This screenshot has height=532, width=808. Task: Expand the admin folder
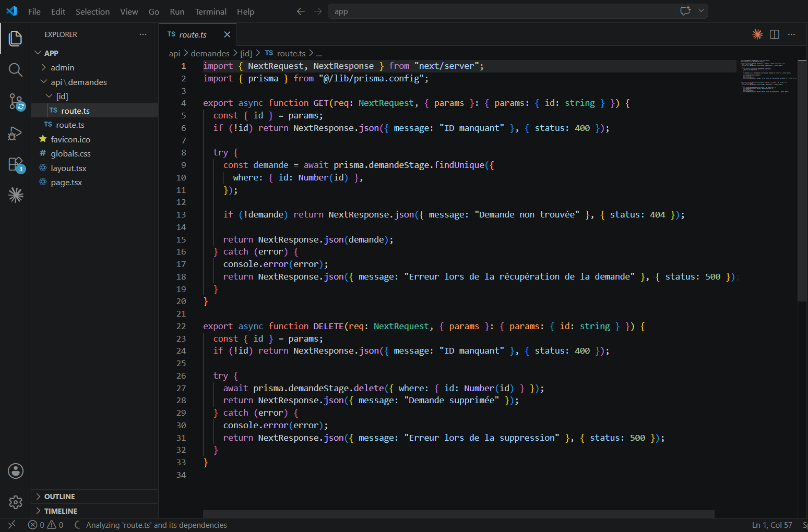94,67
